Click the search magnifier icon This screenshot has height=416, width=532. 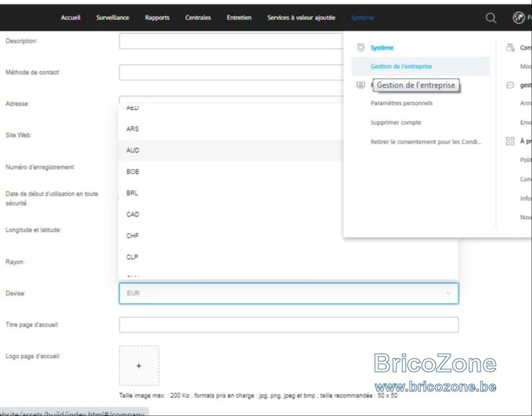491,17
